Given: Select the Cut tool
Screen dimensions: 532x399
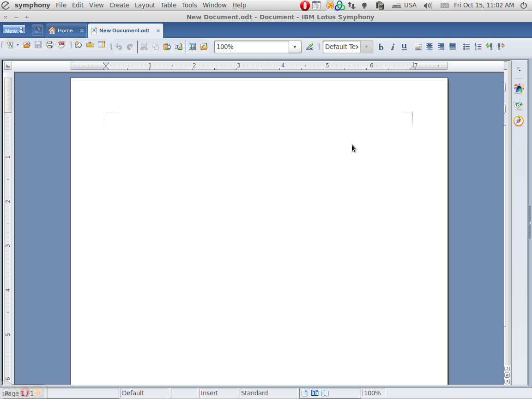Looking at the screenshot, I should (144, 46).
